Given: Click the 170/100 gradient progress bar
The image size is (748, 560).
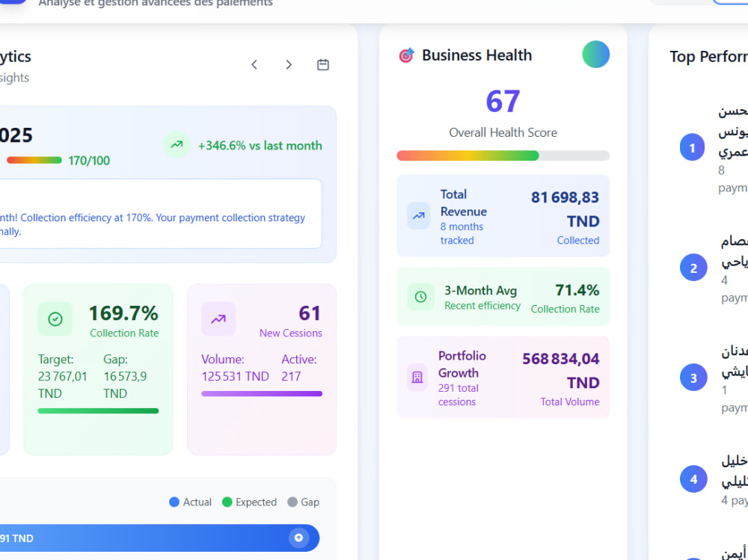Looking at the screenshot, I should [34, 160].
